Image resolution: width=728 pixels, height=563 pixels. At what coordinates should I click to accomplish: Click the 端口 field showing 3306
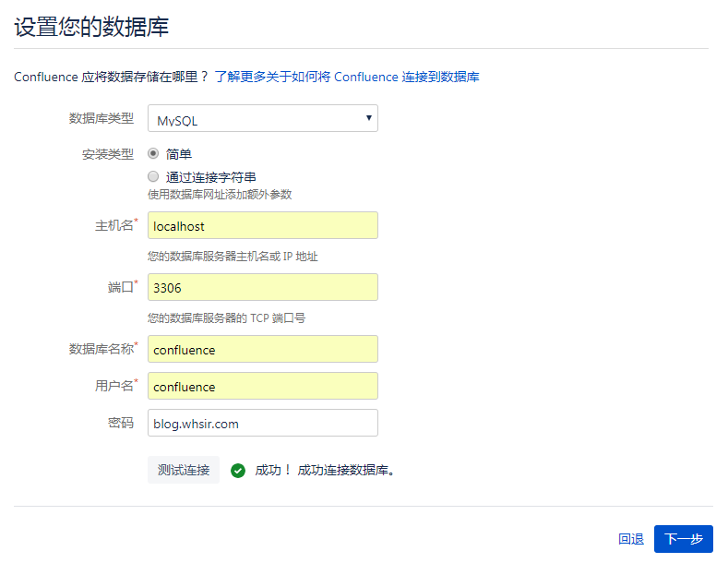click(x=263, y=287)
